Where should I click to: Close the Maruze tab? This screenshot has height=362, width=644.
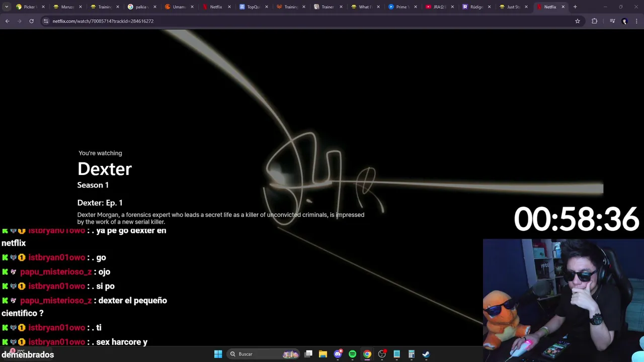point(80,7)
